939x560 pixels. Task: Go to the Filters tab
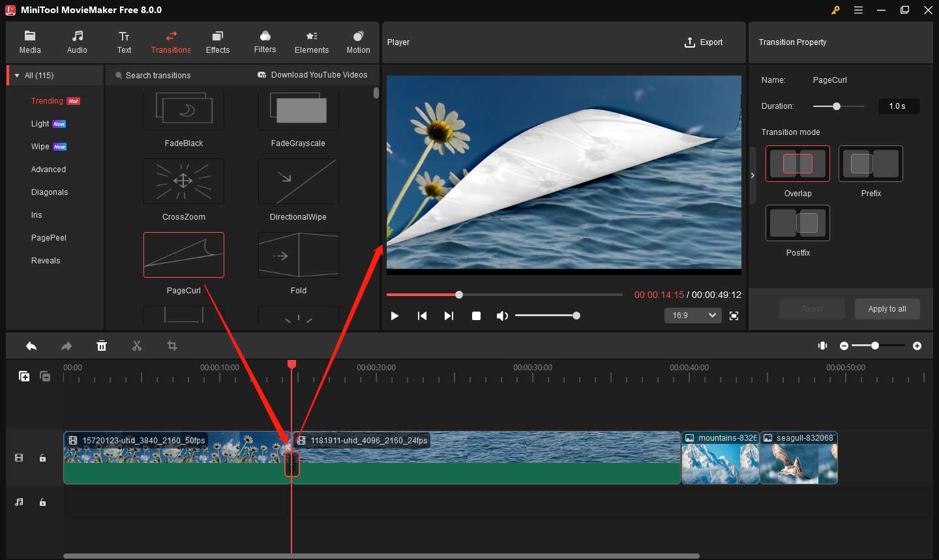(265, 42)
